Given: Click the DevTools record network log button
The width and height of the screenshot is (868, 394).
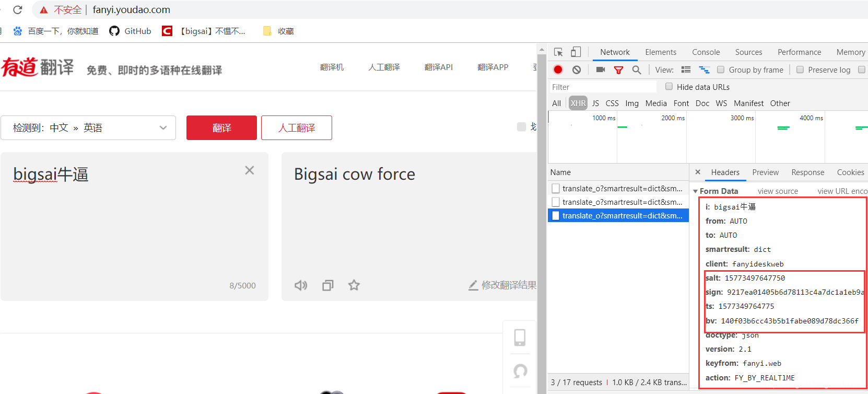Looking at the screenshot, I should [558, 69].
